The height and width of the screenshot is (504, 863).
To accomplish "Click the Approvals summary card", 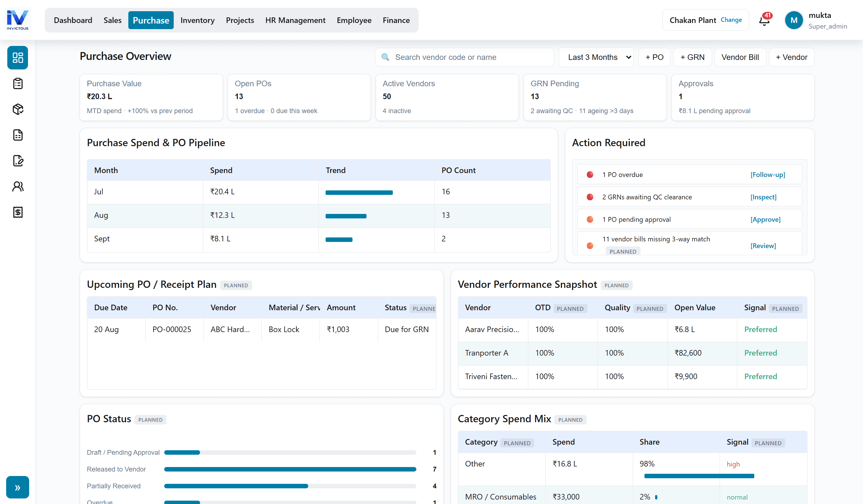I will click(743, 97).
